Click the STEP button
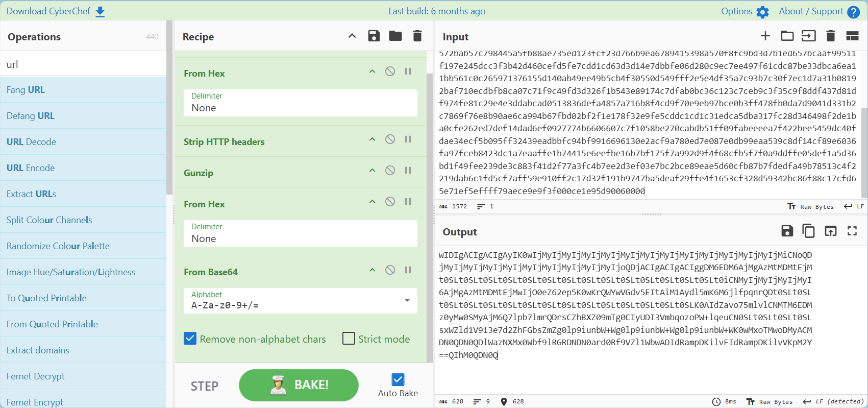Screen dimensions: 868x408 [x=205, y=386]
